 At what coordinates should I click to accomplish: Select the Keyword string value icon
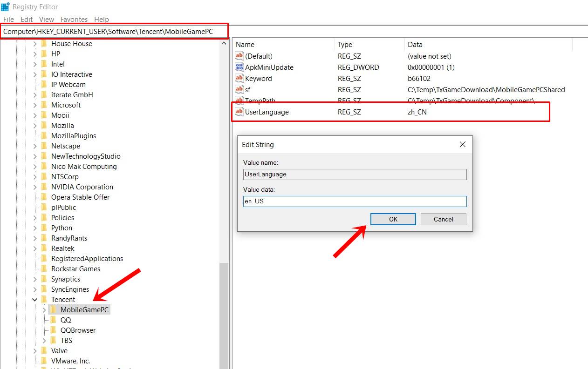coord(239,78)
